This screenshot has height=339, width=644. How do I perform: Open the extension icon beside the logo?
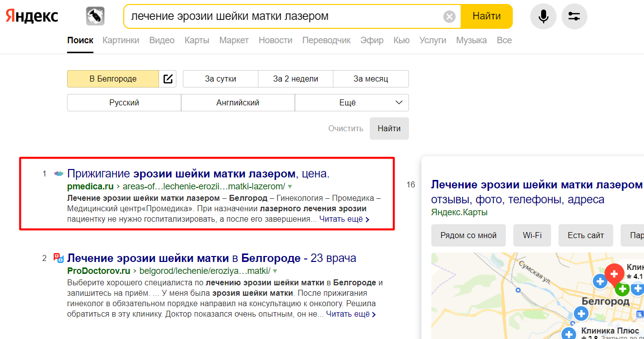(x=95, y=16)
